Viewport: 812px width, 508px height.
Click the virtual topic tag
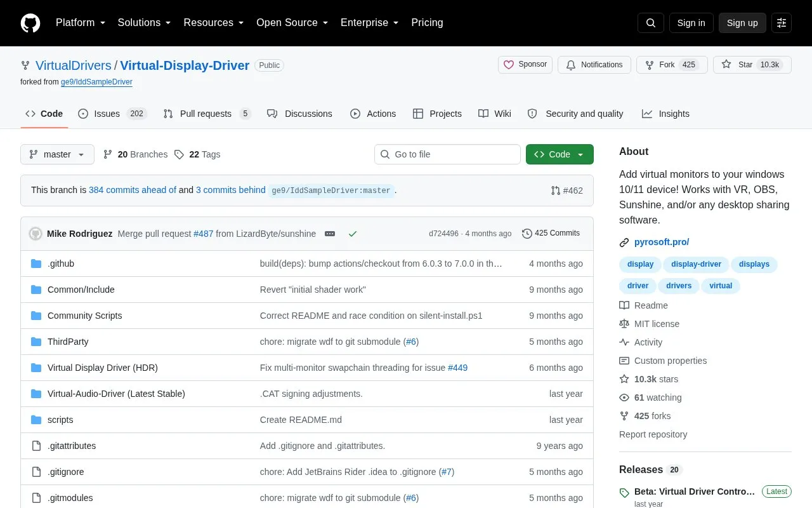pyautogui.click(x=721, y=286)
